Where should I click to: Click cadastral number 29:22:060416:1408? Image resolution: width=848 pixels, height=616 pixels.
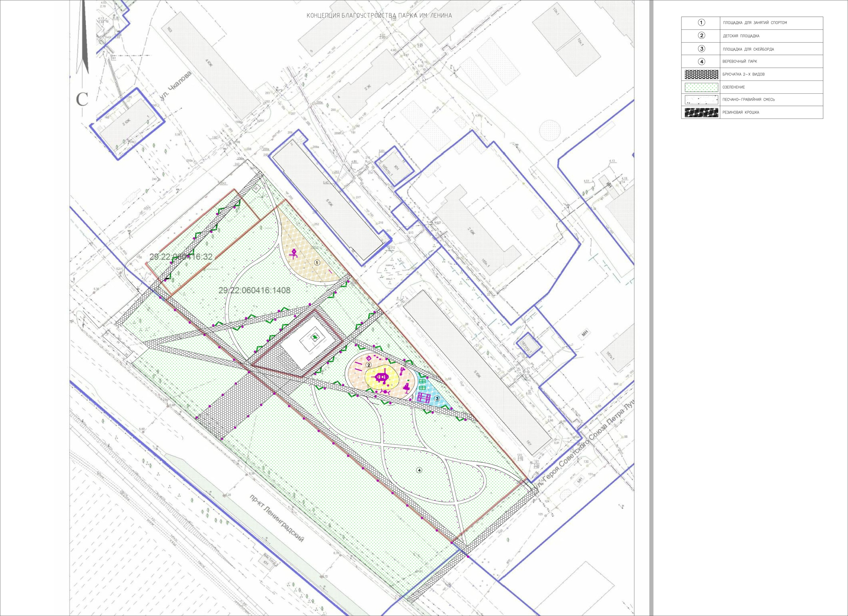(x=255, y=290)
